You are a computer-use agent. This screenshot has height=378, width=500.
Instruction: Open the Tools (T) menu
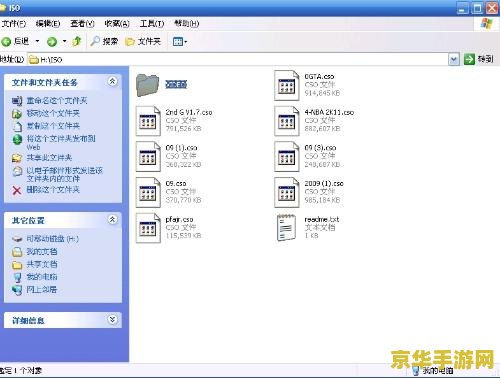(x=152, y=24)
